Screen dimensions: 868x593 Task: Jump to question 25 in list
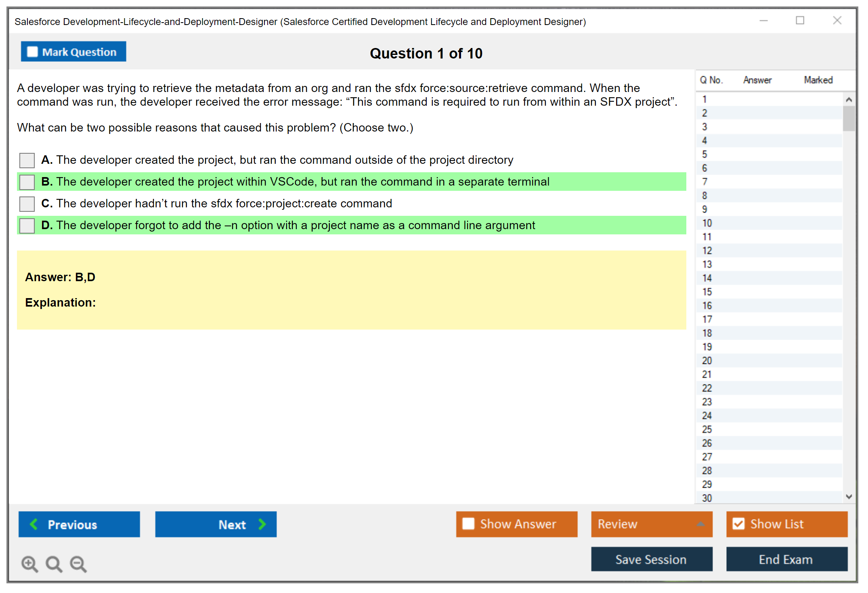pyautogui.click(x=707, y=429)
